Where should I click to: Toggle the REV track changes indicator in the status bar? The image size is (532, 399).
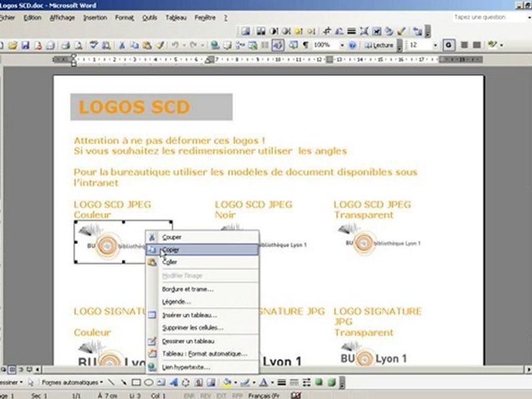206,396
